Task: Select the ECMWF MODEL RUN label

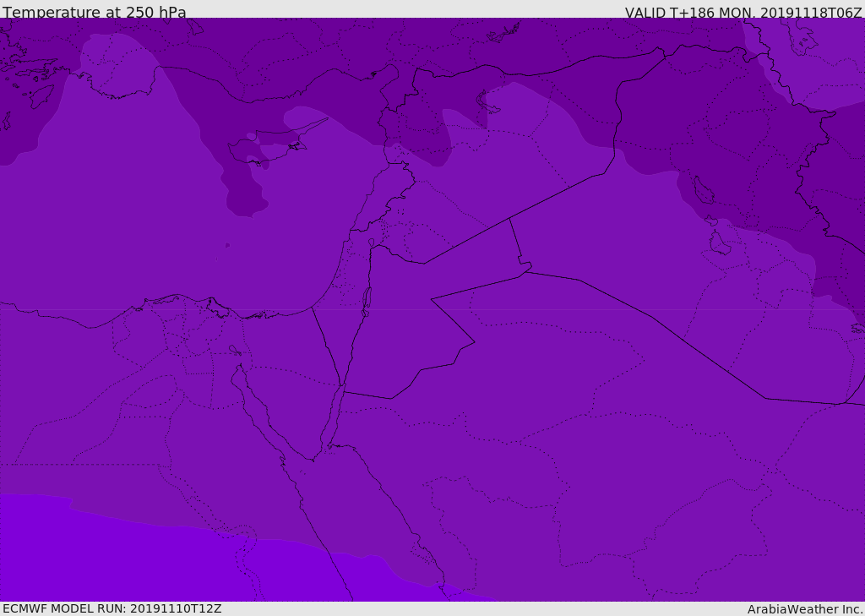Action: tap(112, 608)
